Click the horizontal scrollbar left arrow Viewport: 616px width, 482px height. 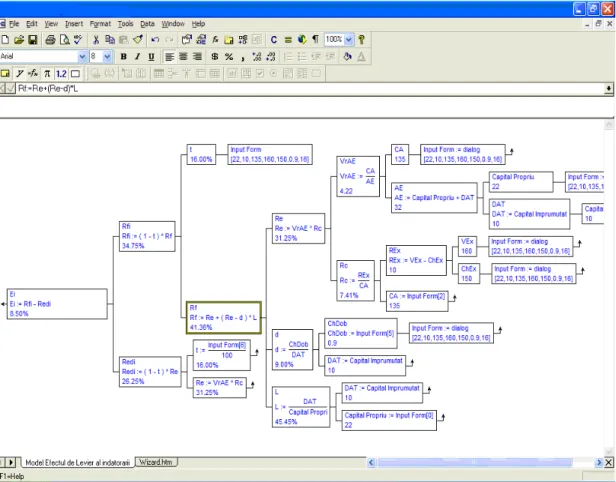pos(371,462)
